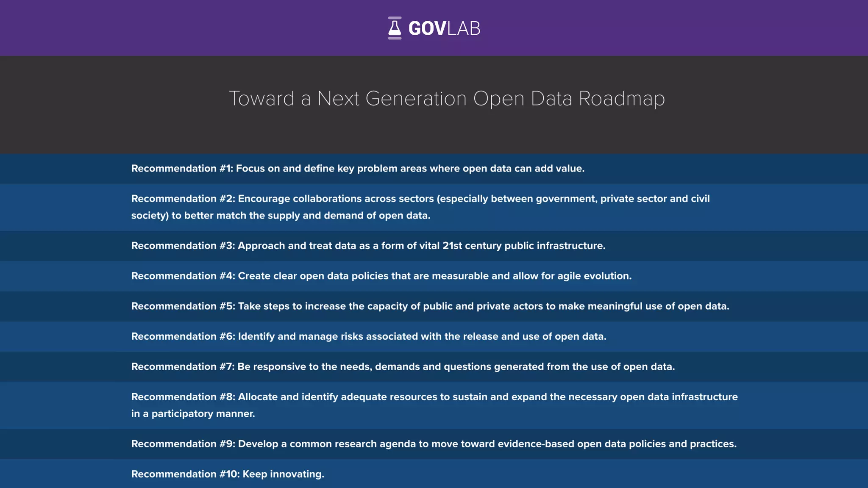This screenshot has width=868, height=488.
Task: Click the GovLab flask logo icon
Action: [395, 28]
